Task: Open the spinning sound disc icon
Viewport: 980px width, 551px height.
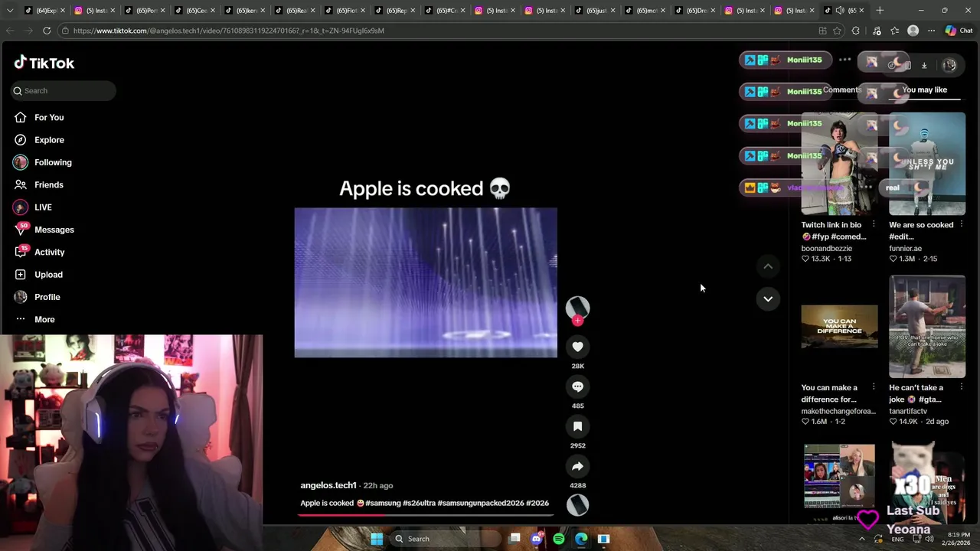Action: coord(577,504)
